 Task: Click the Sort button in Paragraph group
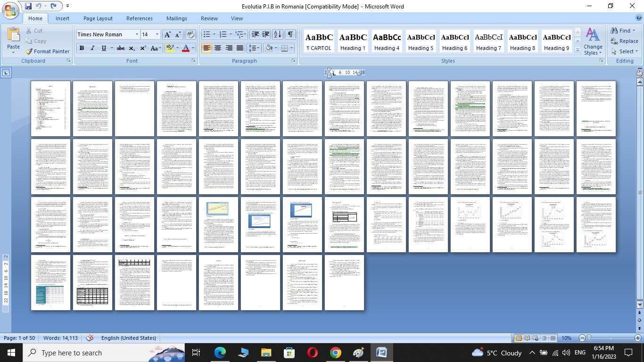pyautogui.click(x=277, y=34)
